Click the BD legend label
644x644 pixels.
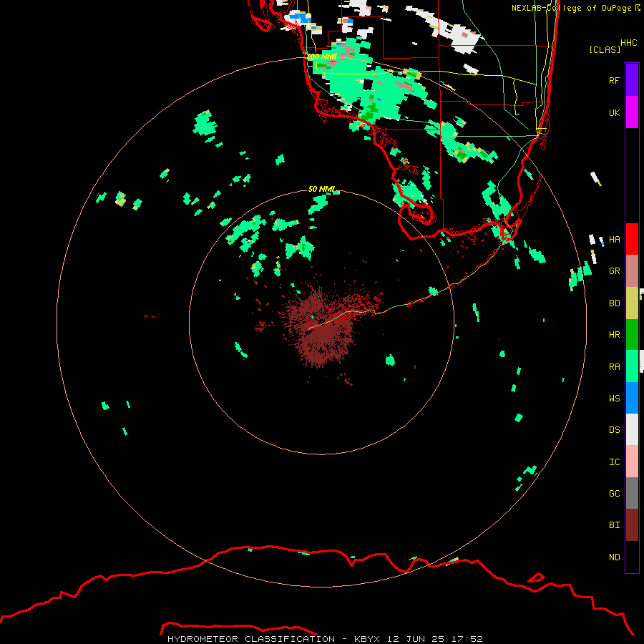tap(614, 303)
